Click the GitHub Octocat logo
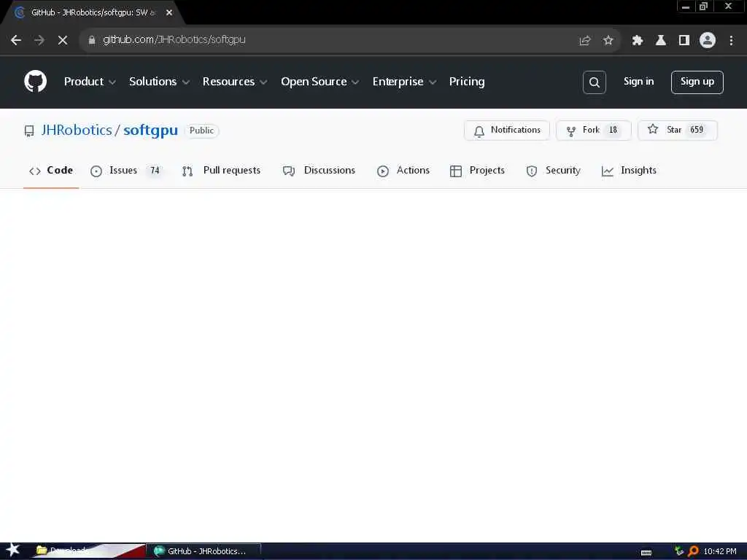The width and height of the screenshot is (747, 560). click(35, 82)
